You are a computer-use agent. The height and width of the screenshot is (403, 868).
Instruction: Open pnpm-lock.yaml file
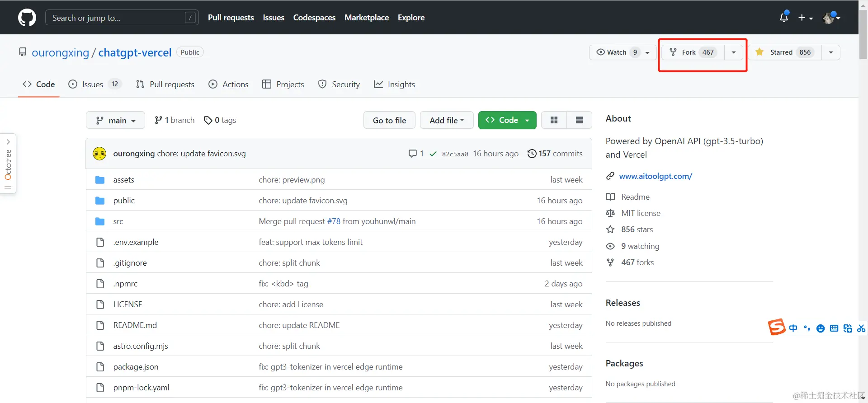141,388
